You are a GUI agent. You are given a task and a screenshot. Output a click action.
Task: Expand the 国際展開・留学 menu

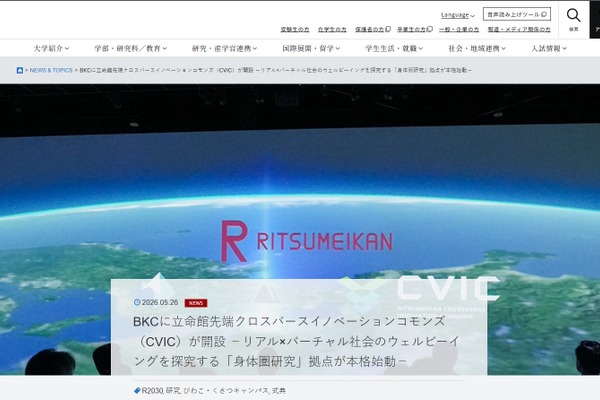click(x=311, y=48)
